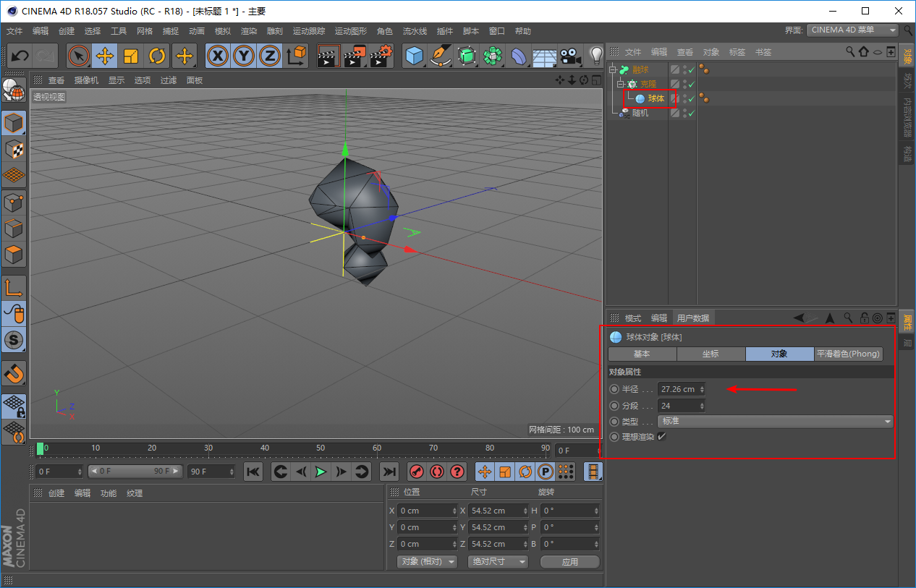This screenshot has width=916, height=588.
Task: Switch to the 坐标 attribute tab
Action: pos(711,354)
